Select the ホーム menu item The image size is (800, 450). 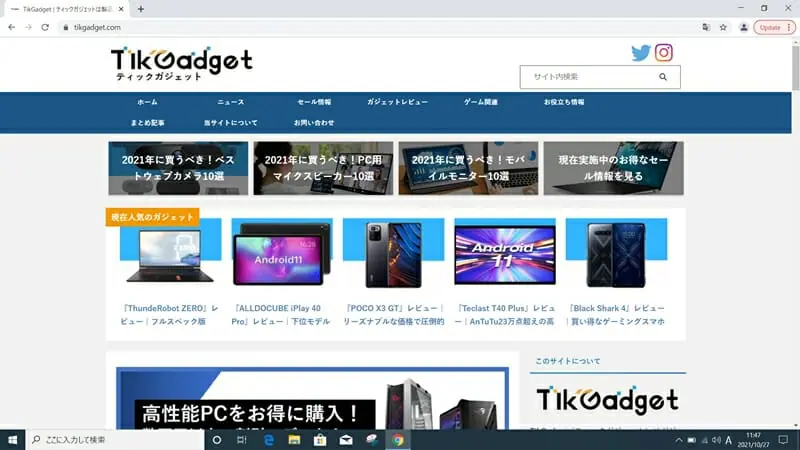coord(147,102)
